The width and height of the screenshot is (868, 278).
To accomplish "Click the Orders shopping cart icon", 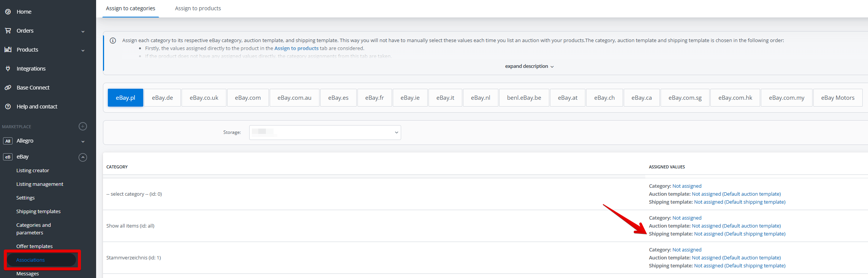I will (8, 31).
